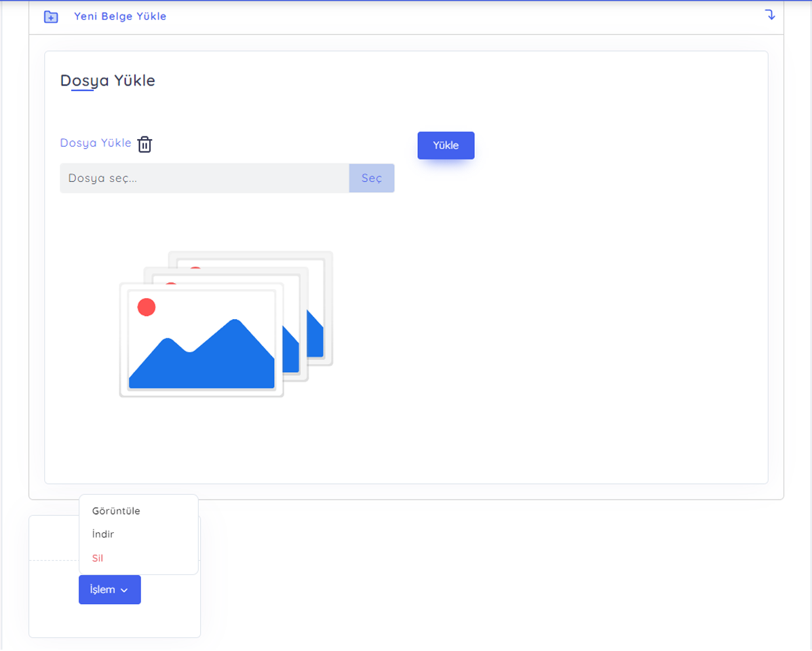The image size is (812, 651).
Task: Click the Seç browse button
Action: pyautogui.click(x=372, y=179)
